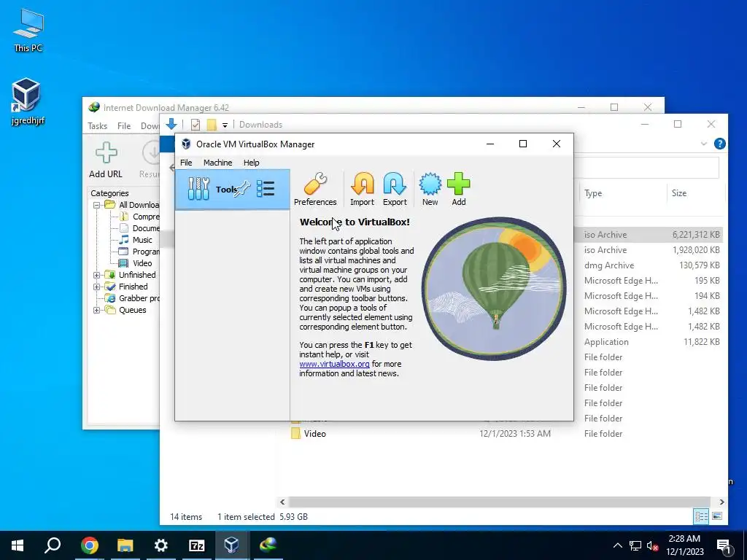747x560 pixels.
Task: Click Internet Download Manager taskbar button
Action: (x=268, y=545)
